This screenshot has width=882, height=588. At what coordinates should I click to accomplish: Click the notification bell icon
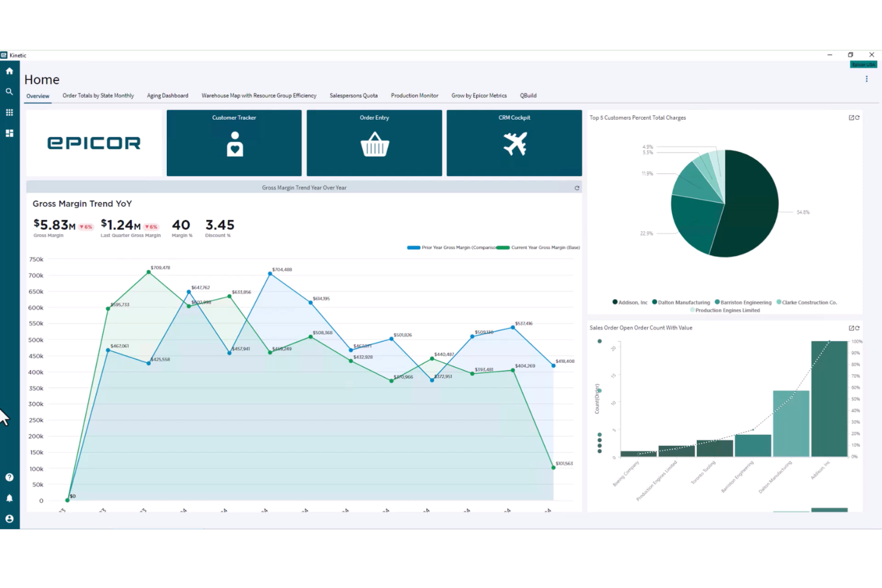tap(9, 498)
